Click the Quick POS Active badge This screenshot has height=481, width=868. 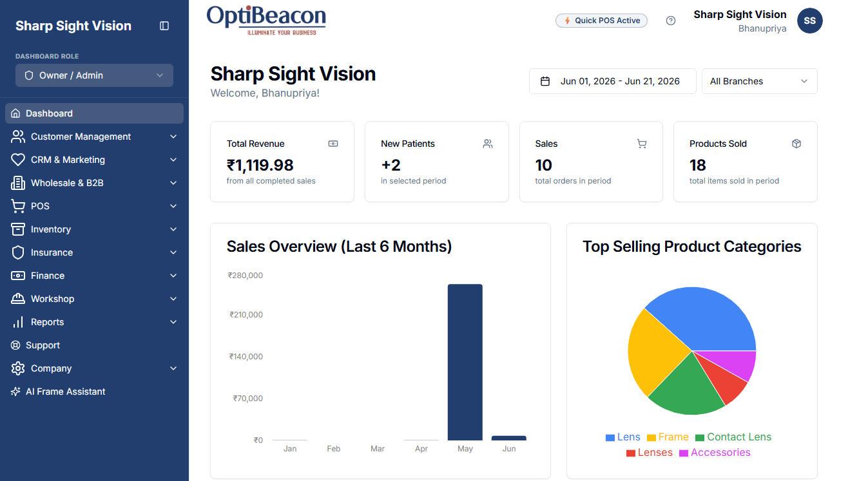[601, 21]
